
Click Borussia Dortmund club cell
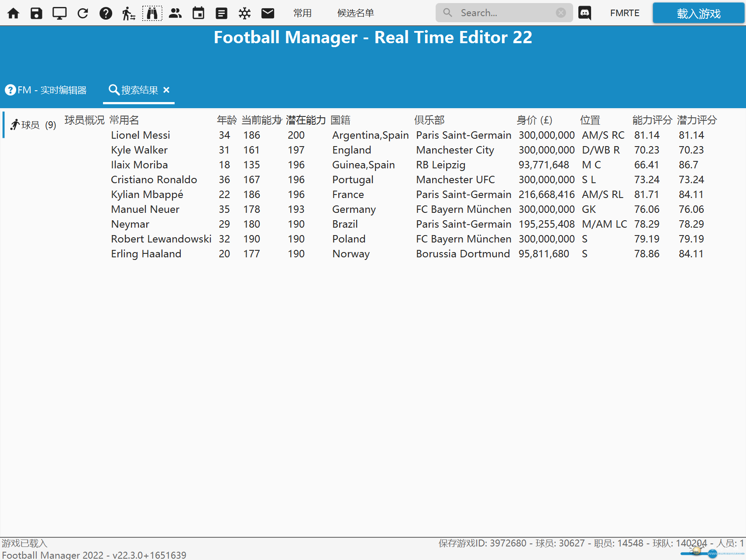click(463, 254)
